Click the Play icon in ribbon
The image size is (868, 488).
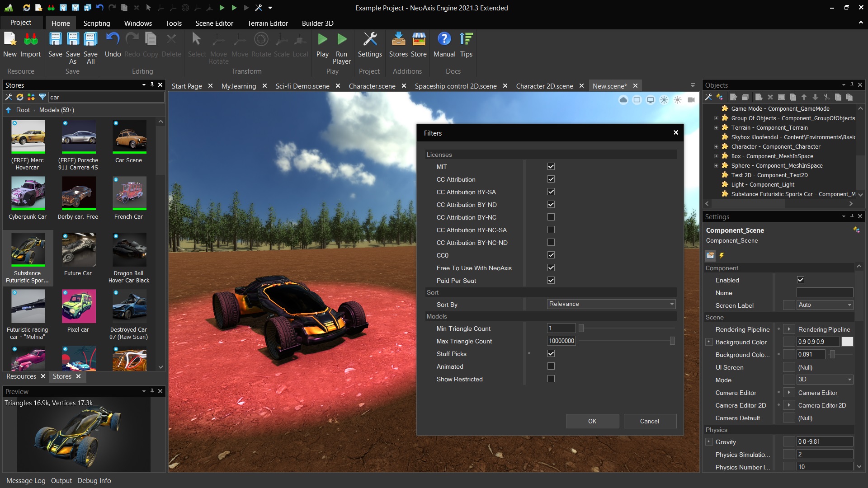coord(322,40)
